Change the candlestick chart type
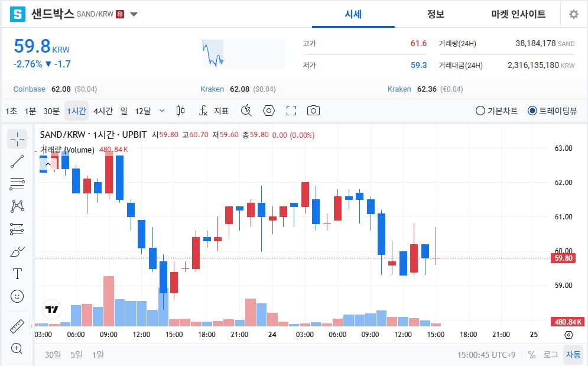The width and height of the screenshot is (588, 366). tap(180, 111)
